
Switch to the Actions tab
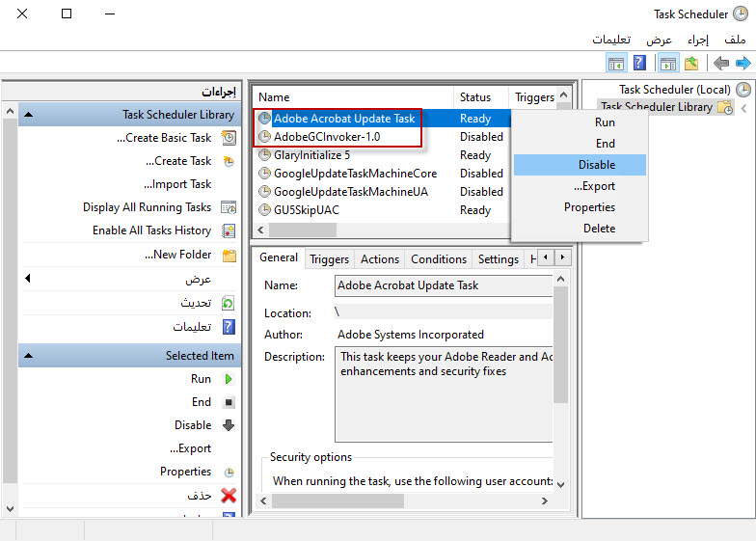tap(380, 259)
